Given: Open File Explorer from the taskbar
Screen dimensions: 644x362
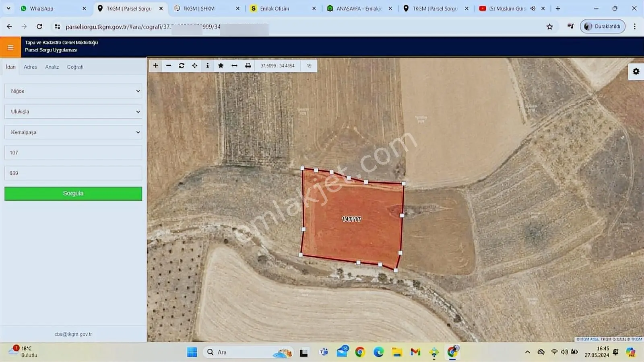Looking at the screenshot, I should tap(397, 352).
